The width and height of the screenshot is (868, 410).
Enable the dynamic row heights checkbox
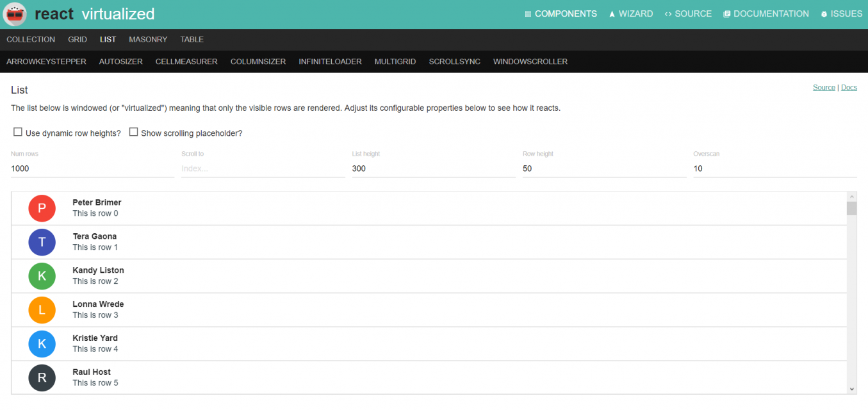17,131
